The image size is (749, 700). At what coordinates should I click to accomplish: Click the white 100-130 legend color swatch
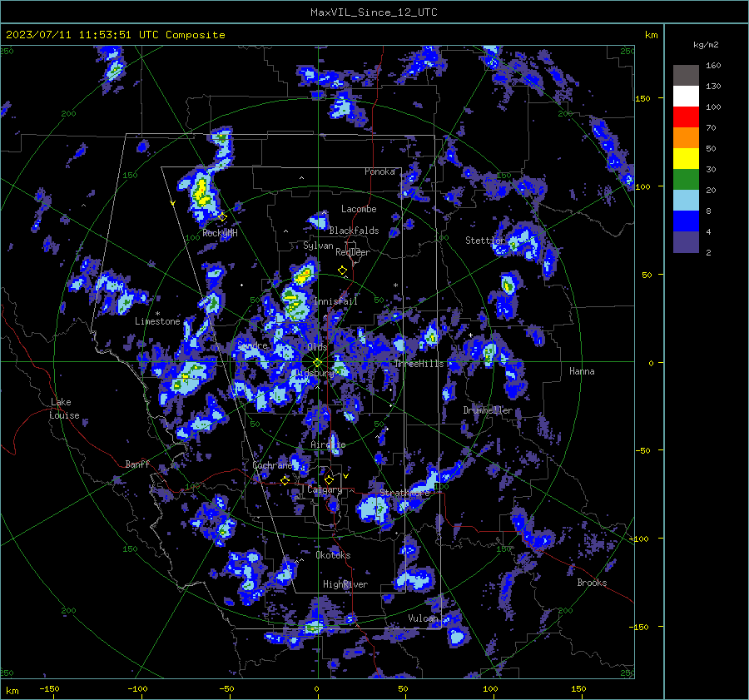pos(686,96)
